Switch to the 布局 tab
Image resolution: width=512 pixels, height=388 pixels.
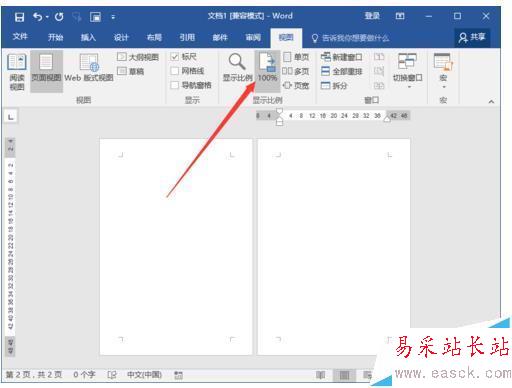coord(154,37)
